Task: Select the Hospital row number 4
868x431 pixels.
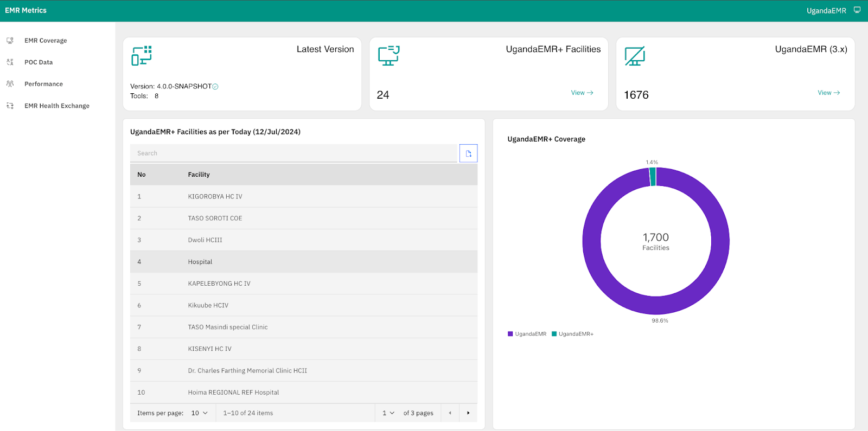Action: pos(304,262)
